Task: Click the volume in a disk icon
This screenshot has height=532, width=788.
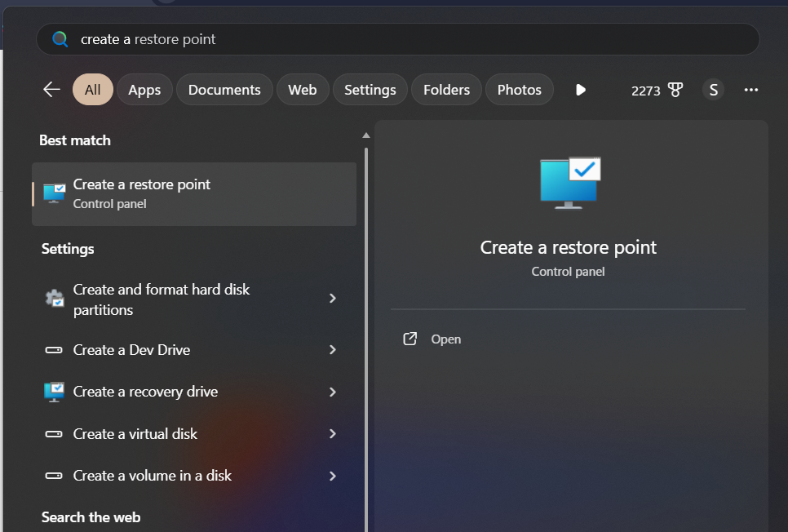Action: point(54,476)
